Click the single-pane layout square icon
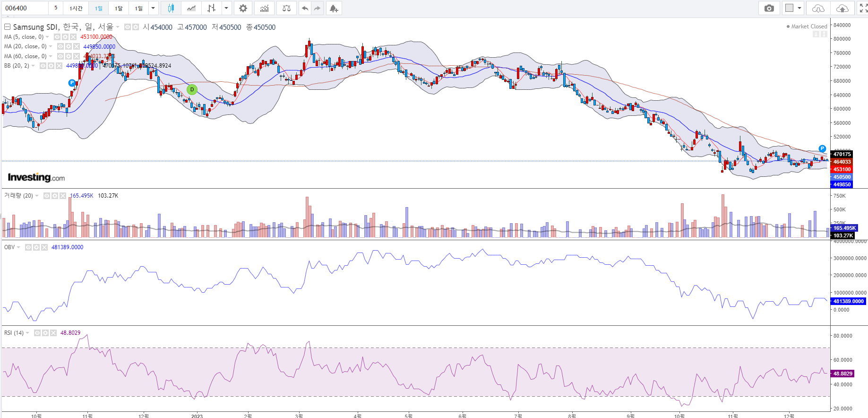 point(789,8)
